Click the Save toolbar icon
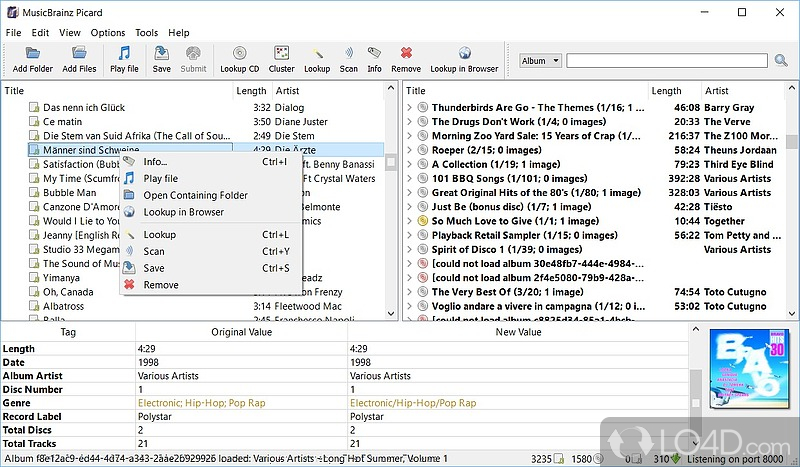 [161, 53]
